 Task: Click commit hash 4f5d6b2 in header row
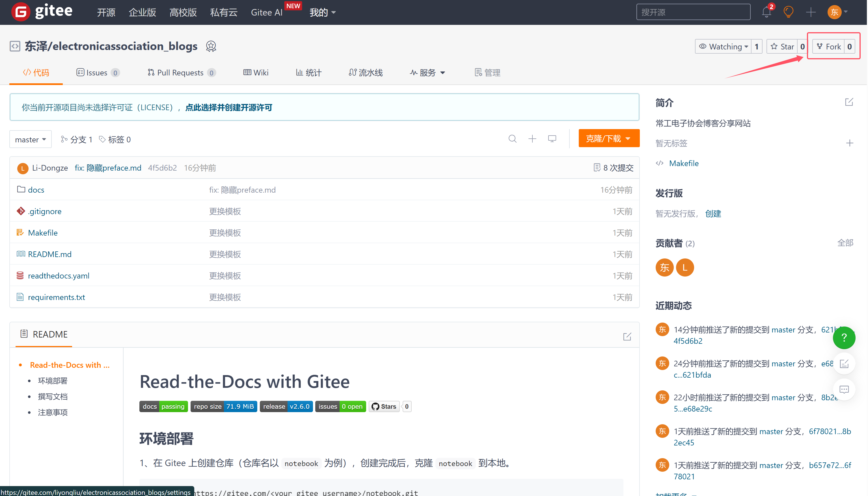click(162, 168)
